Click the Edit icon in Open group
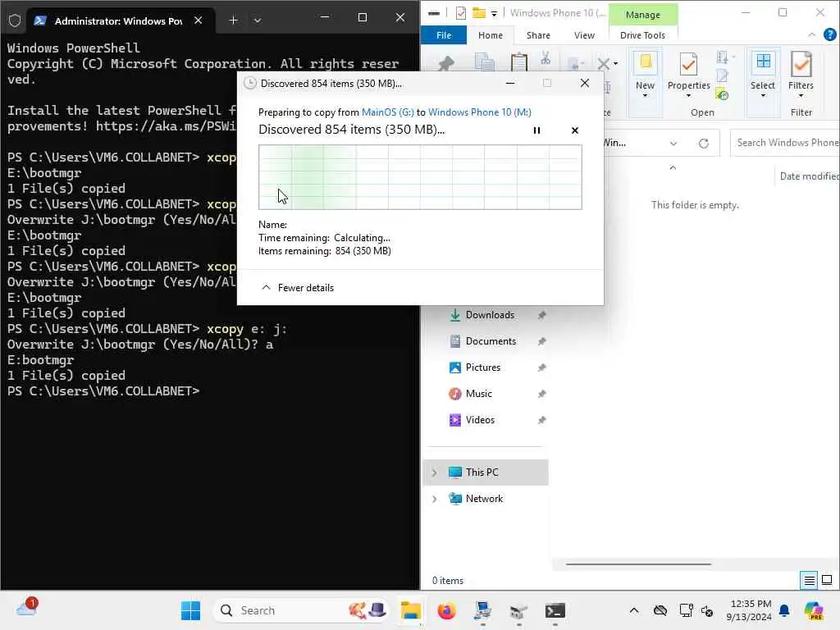840x630 pixels. [722, 76]
